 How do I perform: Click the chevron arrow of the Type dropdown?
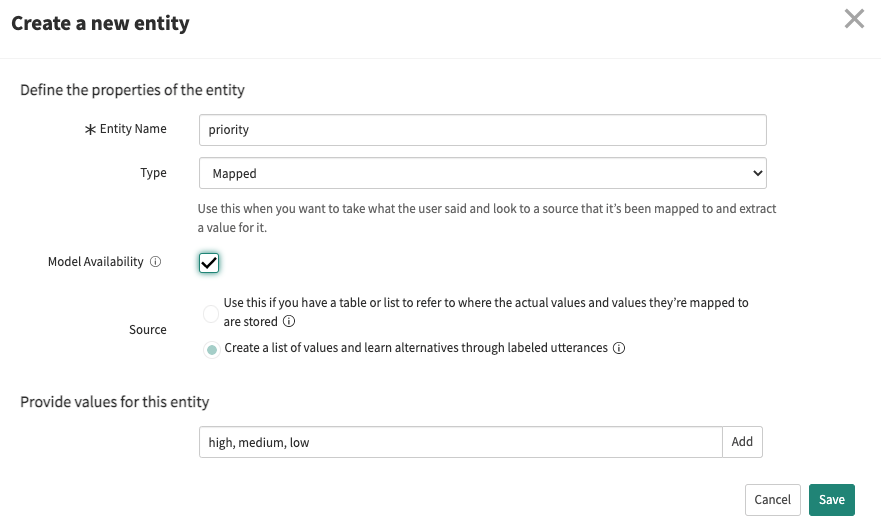pyautogui.click(x=757, y=173)
